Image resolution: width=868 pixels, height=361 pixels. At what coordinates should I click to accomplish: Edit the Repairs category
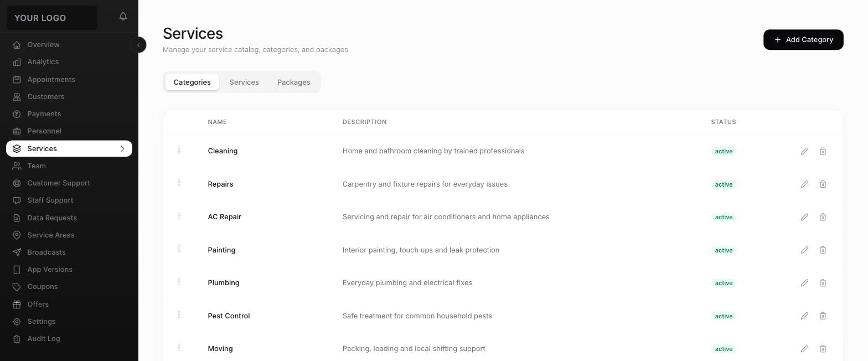coord(804,184)
